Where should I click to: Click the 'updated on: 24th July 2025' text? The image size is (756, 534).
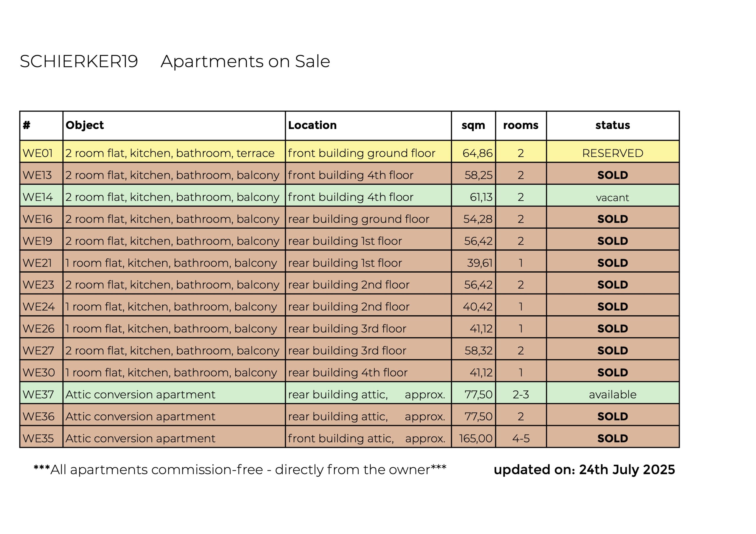pos(584,469)
